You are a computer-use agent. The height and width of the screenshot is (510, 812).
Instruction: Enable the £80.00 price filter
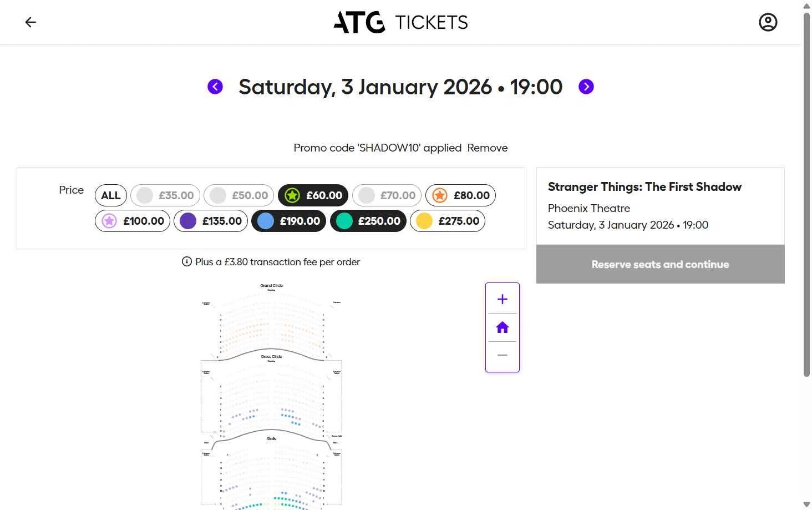pos(460,195)
